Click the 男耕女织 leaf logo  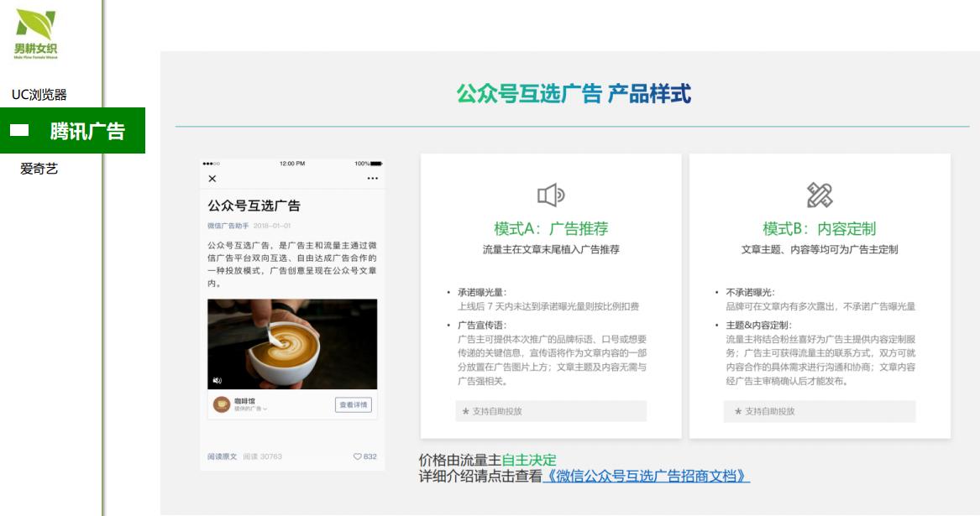click(35, 34)
